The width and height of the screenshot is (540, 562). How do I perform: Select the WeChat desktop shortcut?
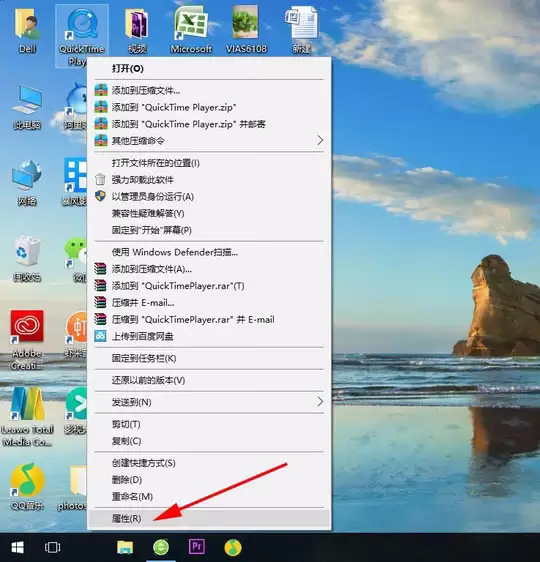(x=76, y=259)
